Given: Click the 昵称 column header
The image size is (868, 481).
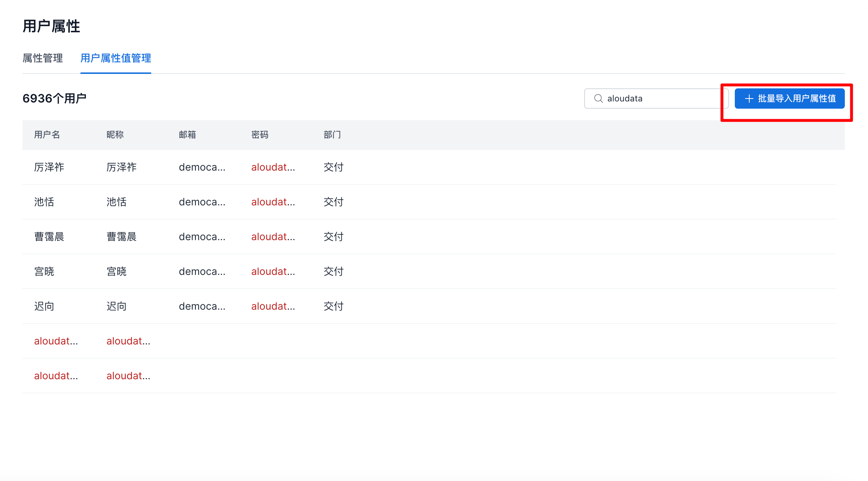Looking at the screenshot, I should click(x=115, y=135).
